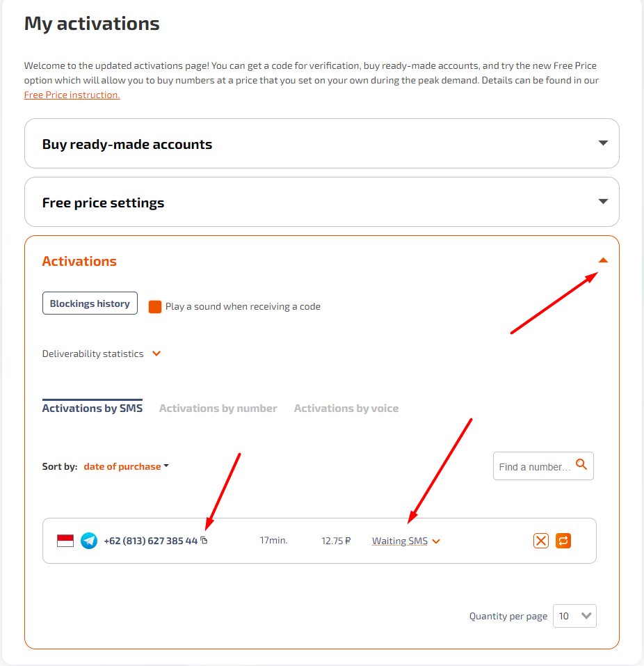Viewport: 644px width, 666px height.
Task: Click the Telegram service icon
Action: 89,541
